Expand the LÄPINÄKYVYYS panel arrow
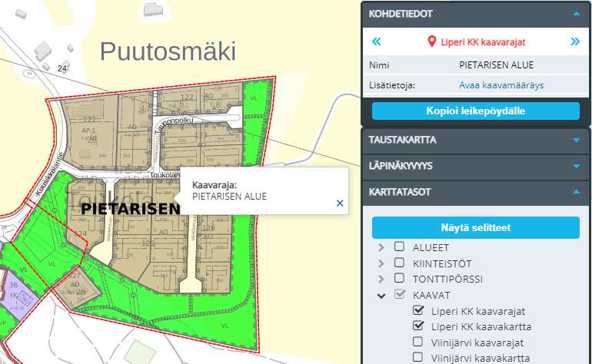 pos(576,166)
